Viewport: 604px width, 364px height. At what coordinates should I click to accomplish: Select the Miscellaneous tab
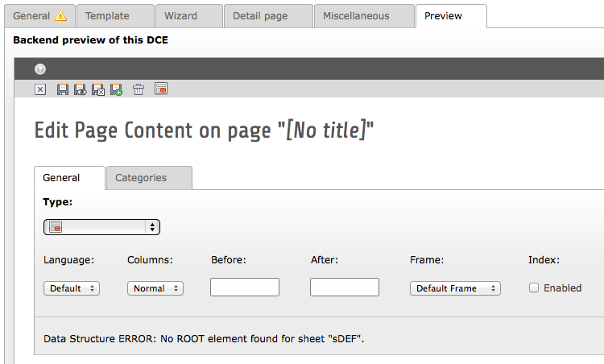pos(362,16)
